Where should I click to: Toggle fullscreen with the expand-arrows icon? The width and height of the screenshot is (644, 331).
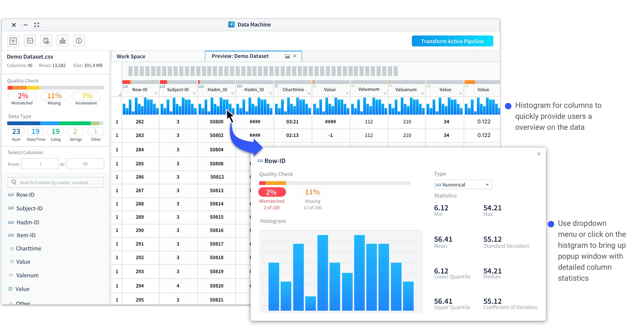[x=37, y=25]
